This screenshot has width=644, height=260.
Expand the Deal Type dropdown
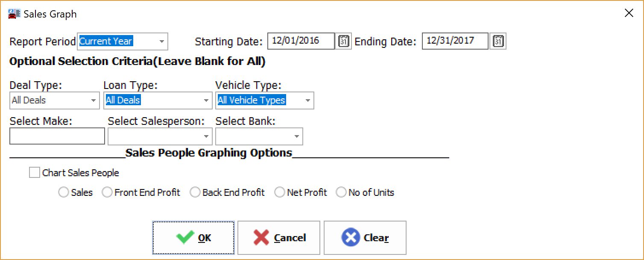[94, 100]
